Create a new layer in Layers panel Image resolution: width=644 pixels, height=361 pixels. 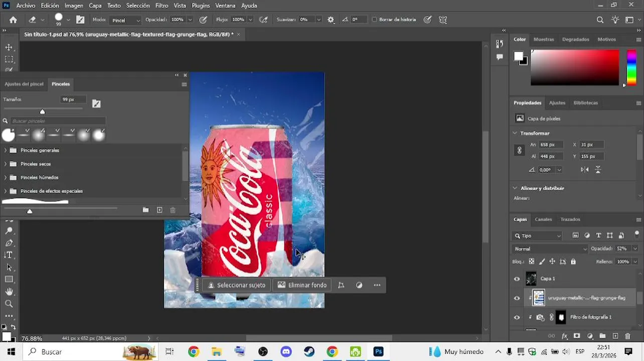coord(615,336)
